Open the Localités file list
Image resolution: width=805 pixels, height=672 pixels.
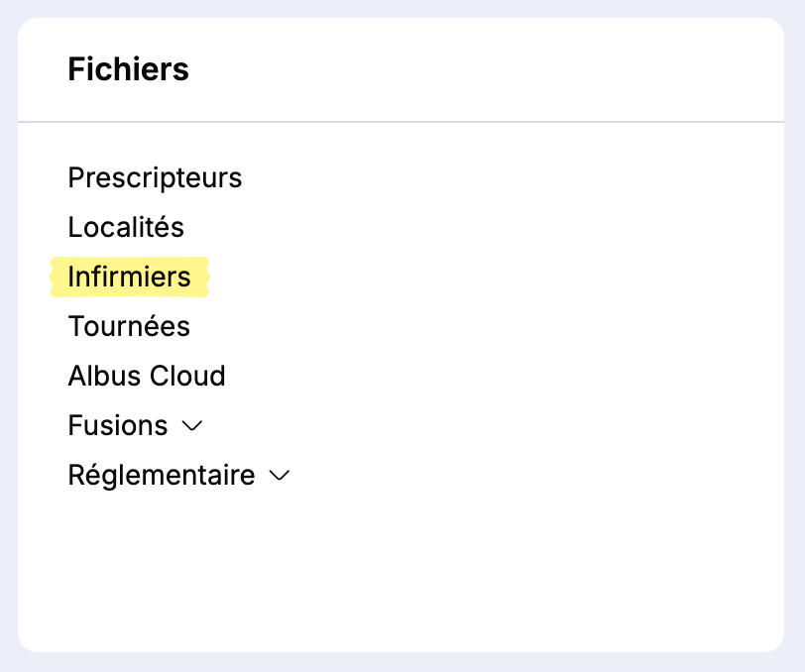pyautogui.click(x=126, y=227)
